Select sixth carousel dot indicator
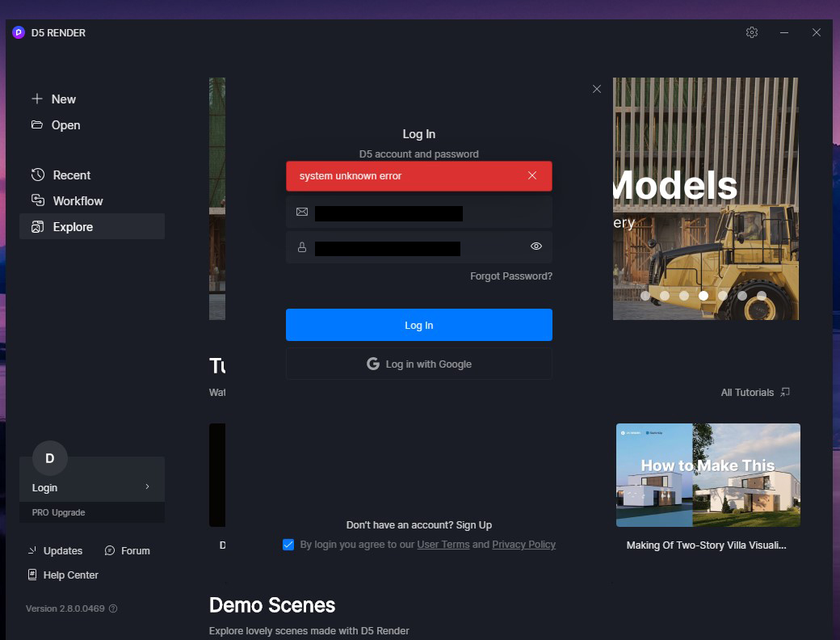Screen dimensions: 840x640 pyautogui.click(x=742, y=295)
